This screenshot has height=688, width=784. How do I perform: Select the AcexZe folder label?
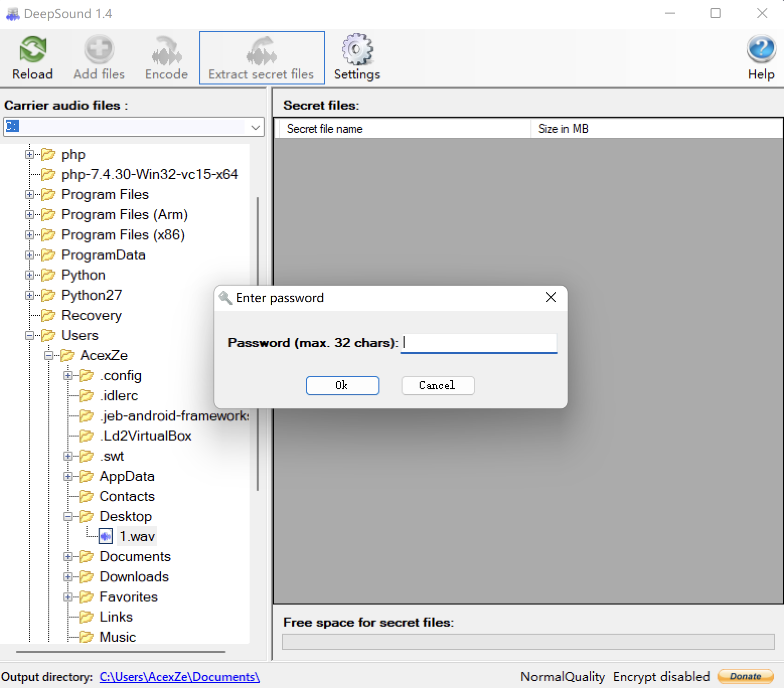(104, 356)
